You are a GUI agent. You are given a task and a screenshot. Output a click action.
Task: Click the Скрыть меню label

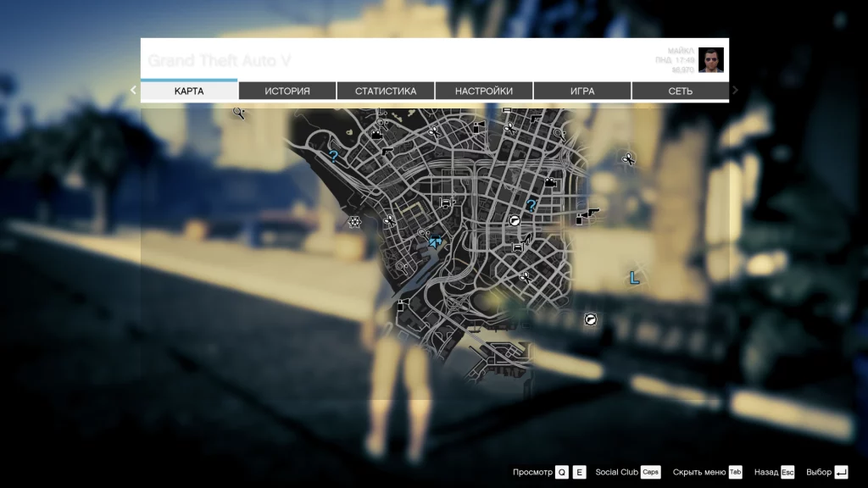(x=698, y=472)
